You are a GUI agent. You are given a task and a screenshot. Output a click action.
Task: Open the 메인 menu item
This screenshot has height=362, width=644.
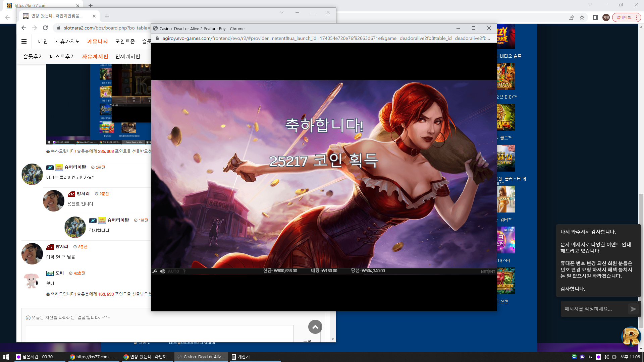coord(43,42)
